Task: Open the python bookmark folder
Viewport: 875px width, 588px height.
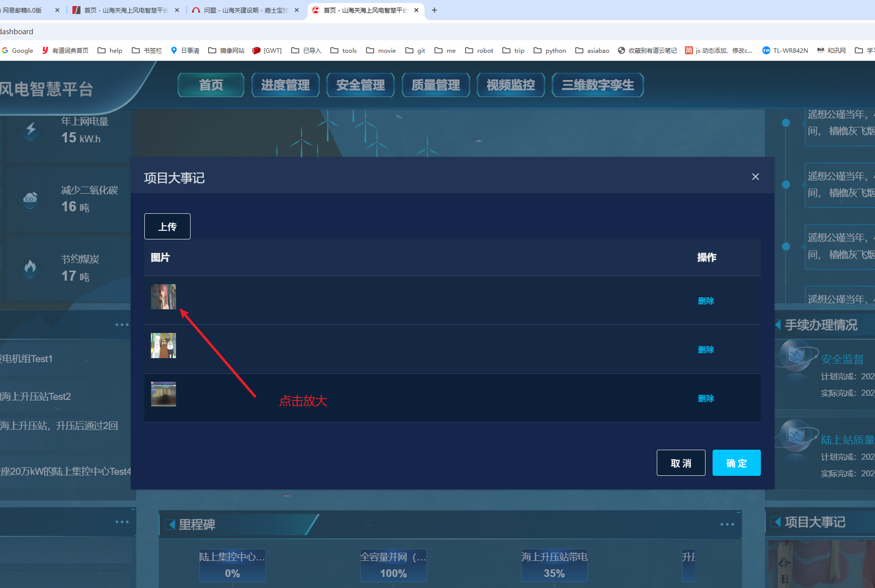Action: tap(550, 50)
